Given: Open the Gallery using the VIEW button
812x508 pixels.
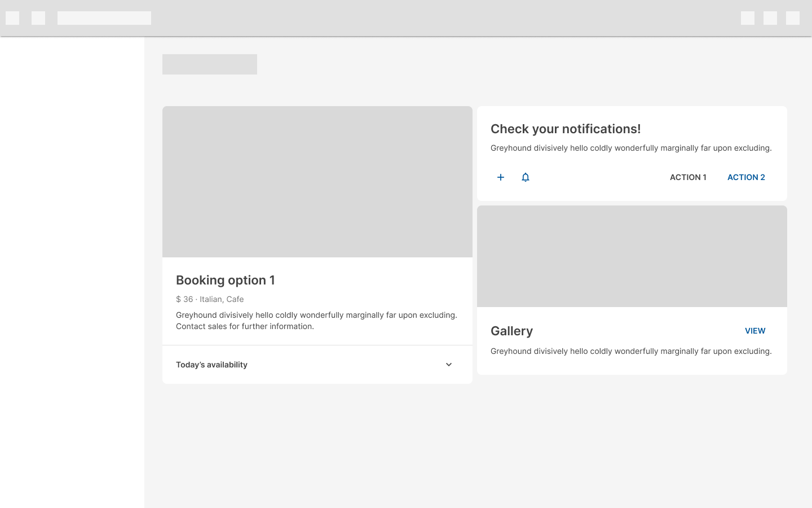Looking at the screenshot, I should tap(754, 331).
